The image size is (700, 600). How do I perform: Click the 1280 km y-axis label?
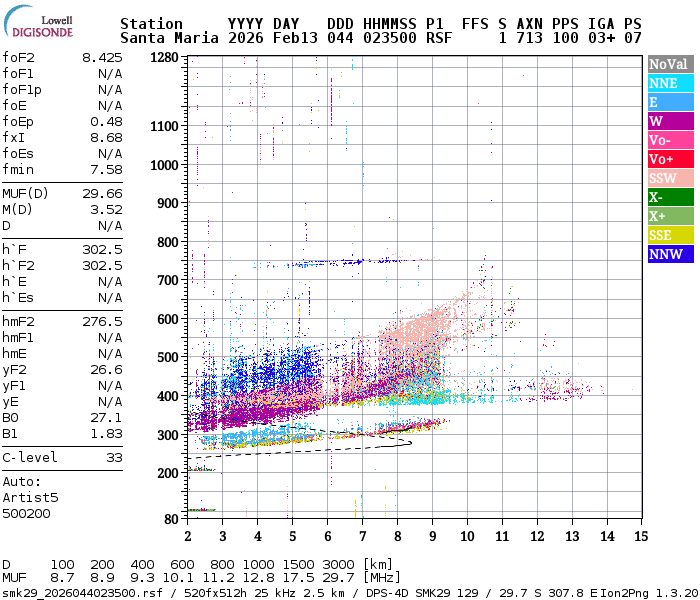[164, 58]
